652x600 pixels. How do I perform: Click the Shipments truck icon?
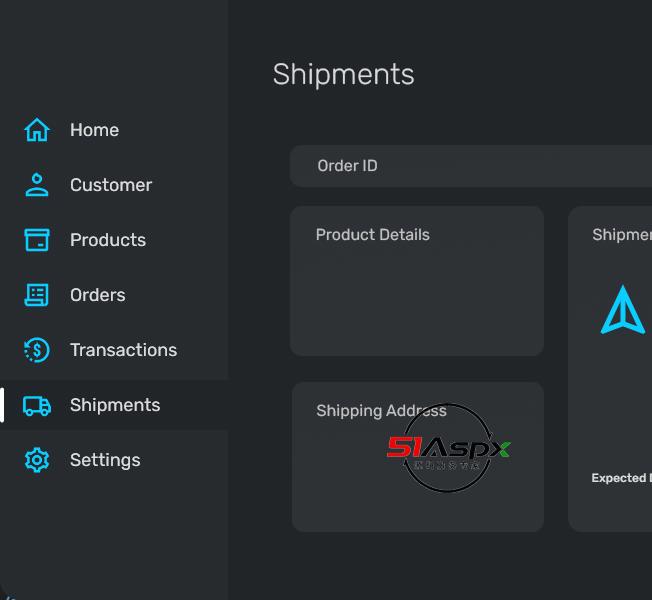37,405
